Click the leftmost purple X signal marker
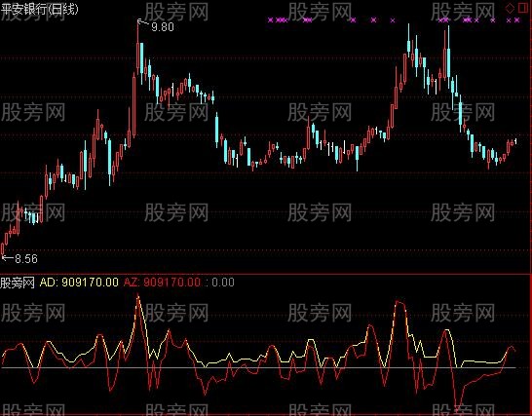 pyautogui.click(x=271, y=20)
